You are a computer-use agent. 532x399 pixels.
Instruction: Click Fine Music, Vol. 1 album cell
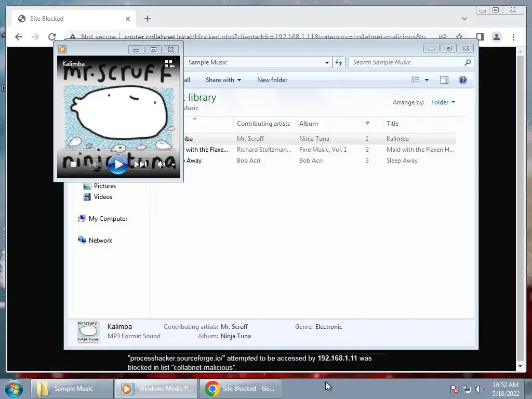[x=323, y=150]
